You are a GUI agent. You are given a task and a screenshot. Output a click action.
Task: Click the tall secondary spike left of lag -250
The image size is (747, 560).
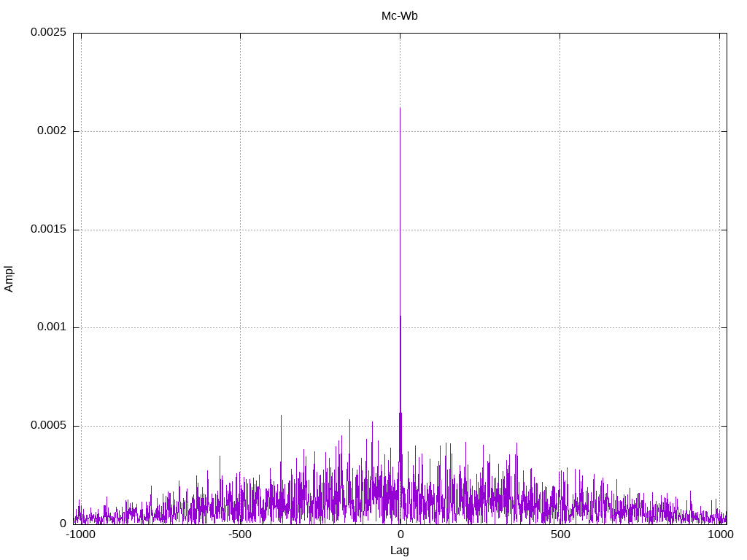(281, 416)
